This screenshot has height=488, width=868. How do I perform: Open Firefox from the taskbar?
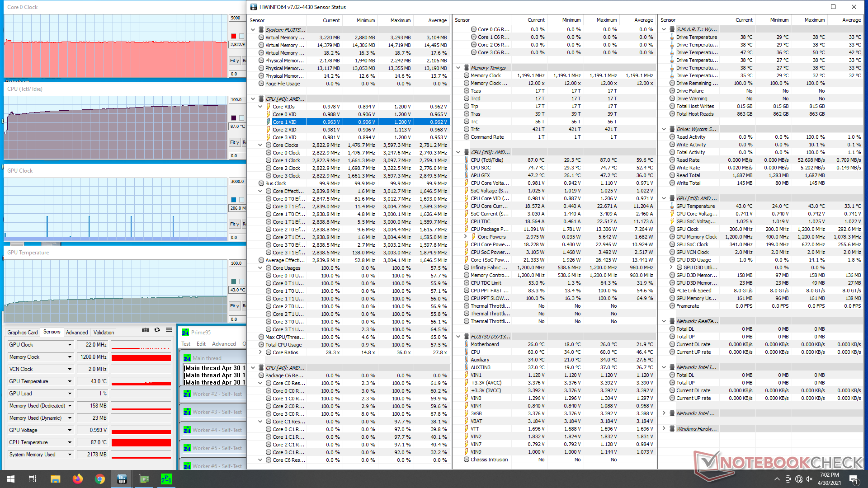tap(77, 479)
